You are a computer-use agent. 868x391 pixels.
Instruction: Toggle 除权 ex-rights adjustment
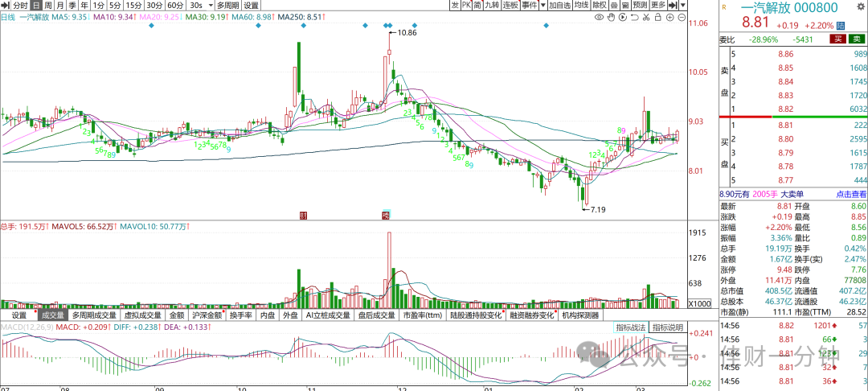tap(600, 5)
